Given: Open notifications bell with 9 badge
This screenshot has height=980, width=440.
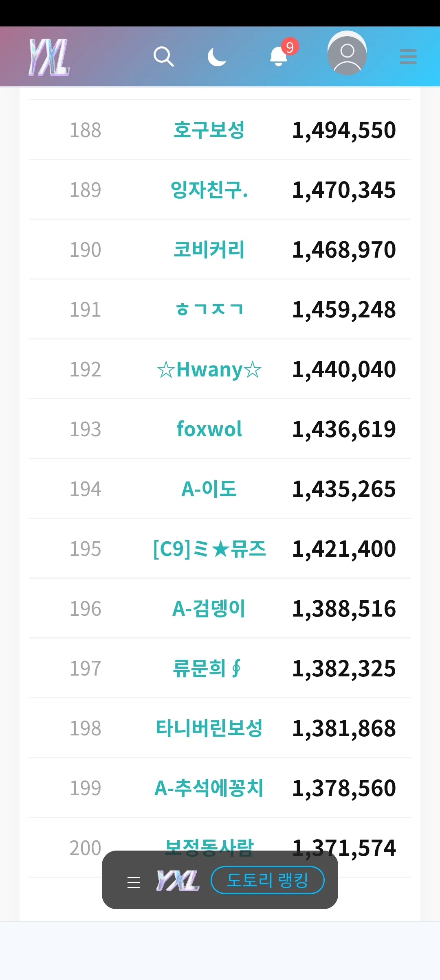Looking at the screenshot, I should coord(279,57).
